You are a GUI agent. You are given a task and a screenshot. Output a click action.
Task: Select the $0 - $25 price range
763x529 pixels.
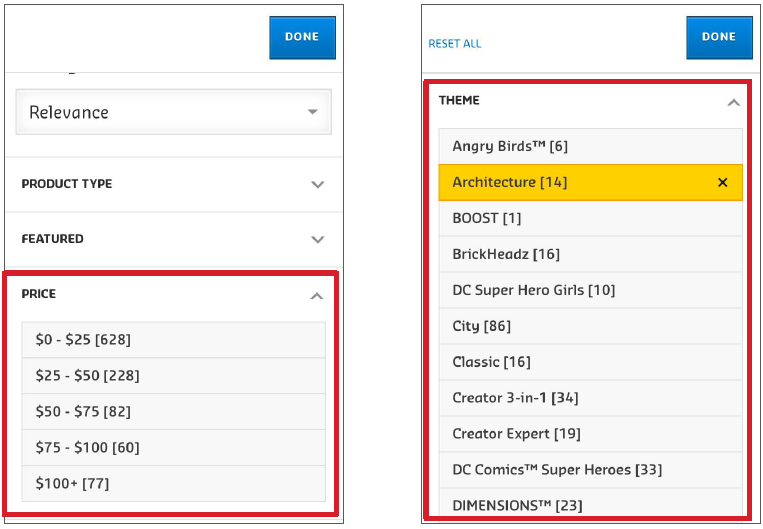173,340
